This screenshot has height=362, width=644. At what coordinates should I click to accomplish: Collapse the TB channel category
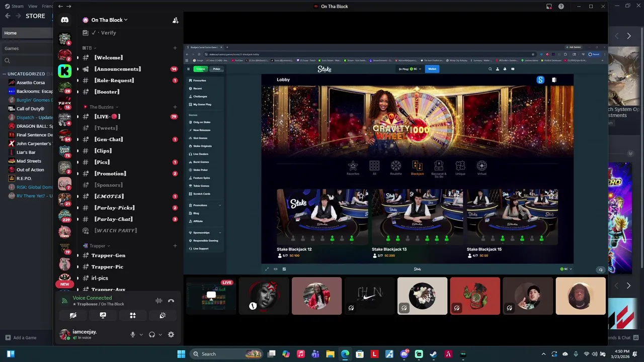coord(90,48)
